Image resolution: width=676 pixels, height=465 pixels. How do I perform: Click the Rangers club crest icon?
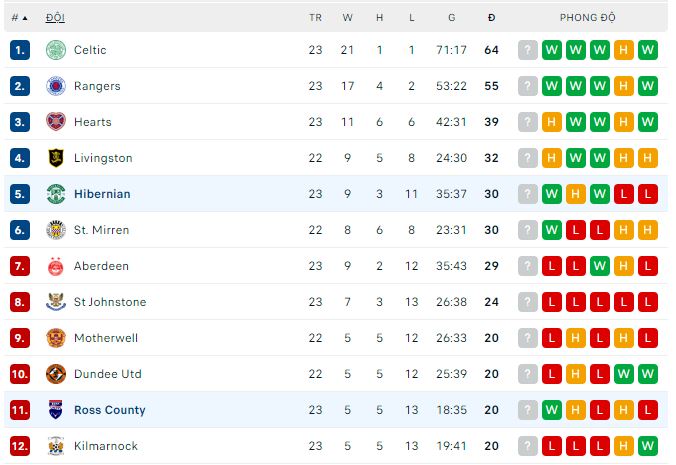point(56,86)
